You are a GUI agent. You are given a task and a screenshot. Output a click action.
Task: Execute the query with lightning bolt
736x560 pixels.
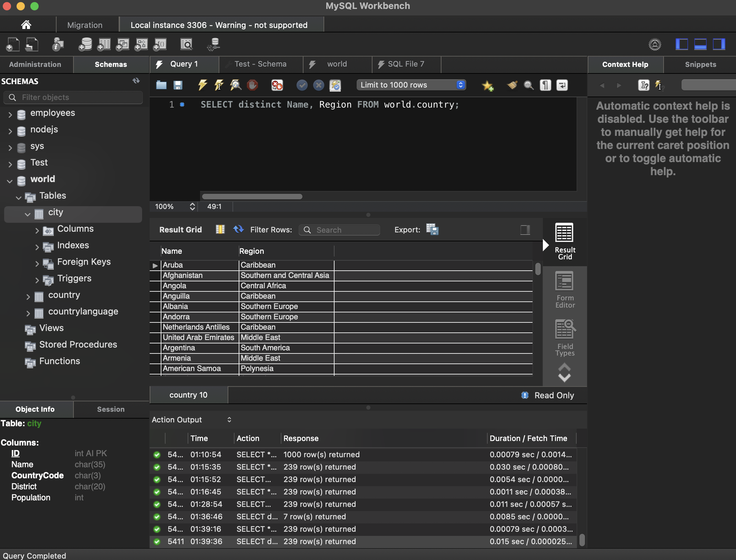202,85
